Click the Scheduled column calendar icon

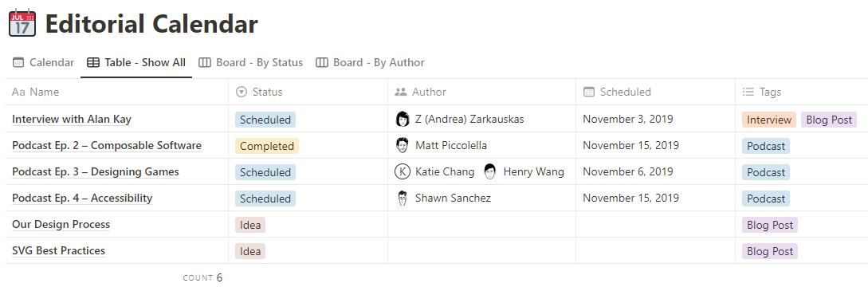pyautogui.click(x=589, y=92)
